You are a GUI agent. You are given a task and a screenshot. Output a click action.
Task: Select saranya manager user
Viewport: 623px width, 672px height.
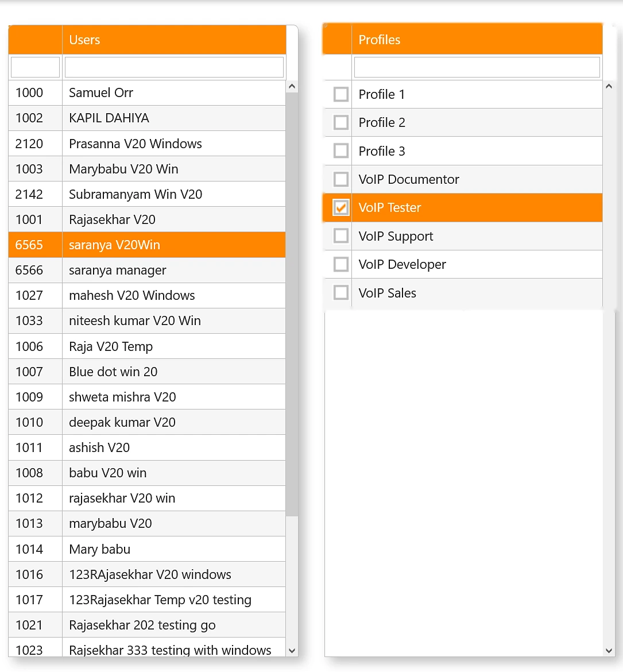tap(147, 270)
